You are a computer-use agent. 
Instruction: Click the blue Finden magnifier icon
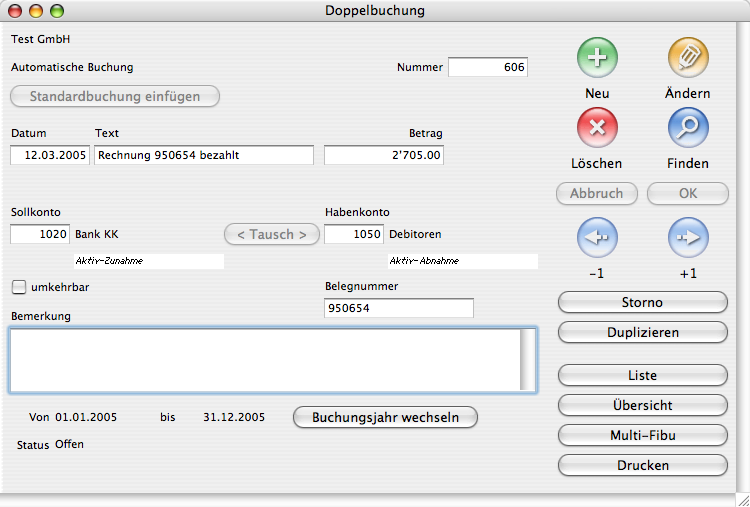click(x=688, y=128)
